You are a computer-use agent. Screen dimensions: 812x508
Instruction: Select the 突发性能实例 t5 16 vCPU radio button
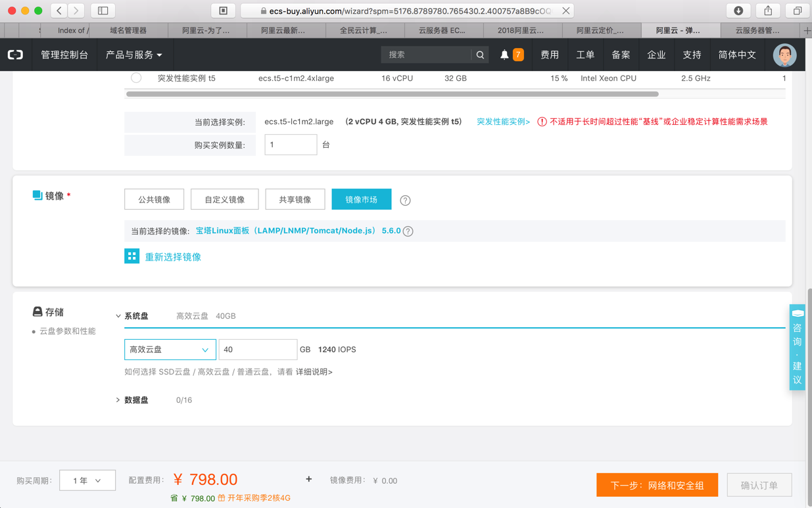point(136,78)
